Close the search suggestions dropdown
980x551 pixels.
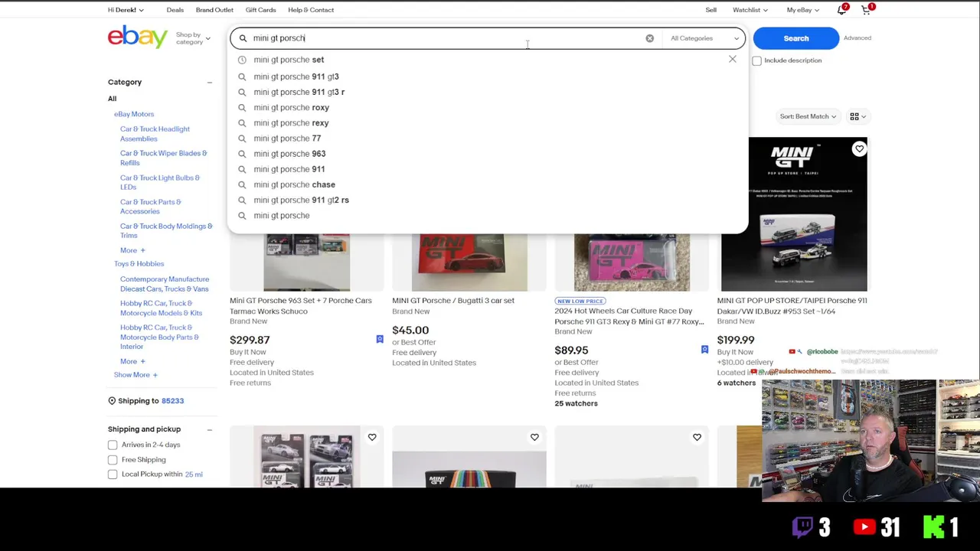(732, 59)
